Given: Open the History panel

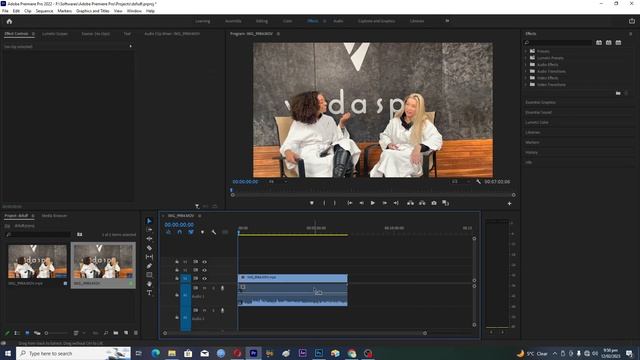Looking at the screenshot, I should click(x=531, y=152).
